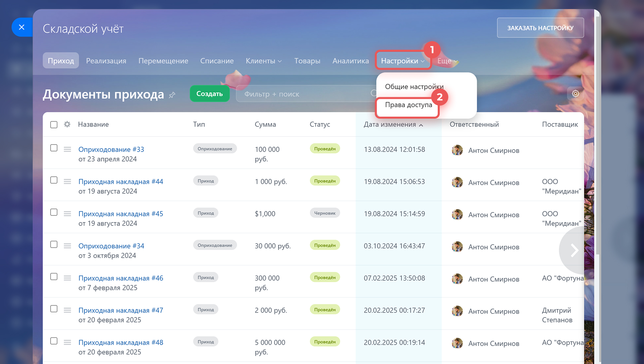Click Антон Смирнов avatar in first row
This screenshot has height=364, width=644.
457,150
